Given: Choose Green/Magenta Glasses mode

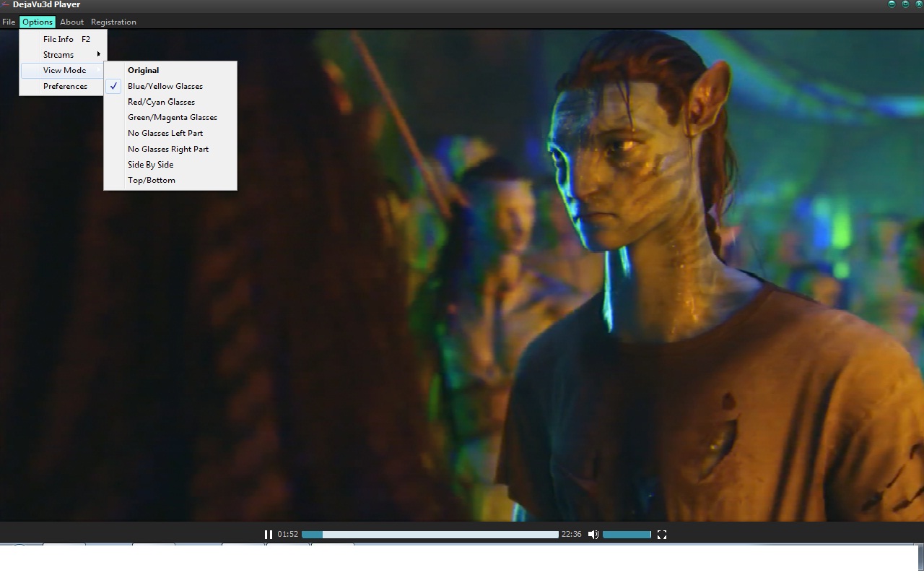Looking at the screenshot, I should tap(172, 117).
